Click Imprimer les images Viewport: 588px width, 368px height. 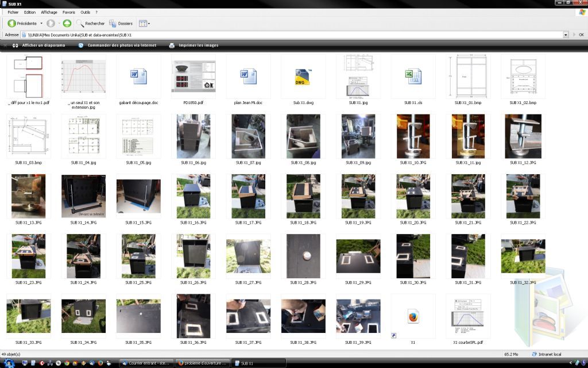(194, 45)
